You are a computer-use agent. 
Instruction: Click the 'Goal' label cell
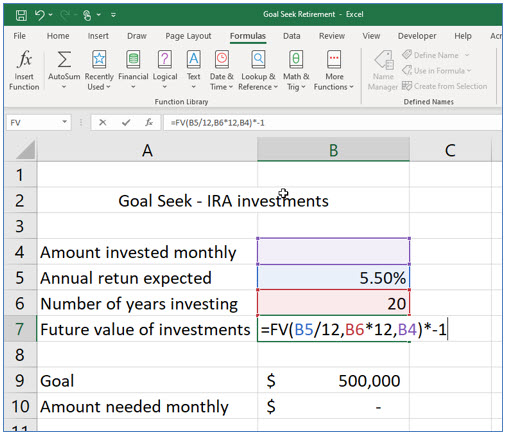click(147, 381)
